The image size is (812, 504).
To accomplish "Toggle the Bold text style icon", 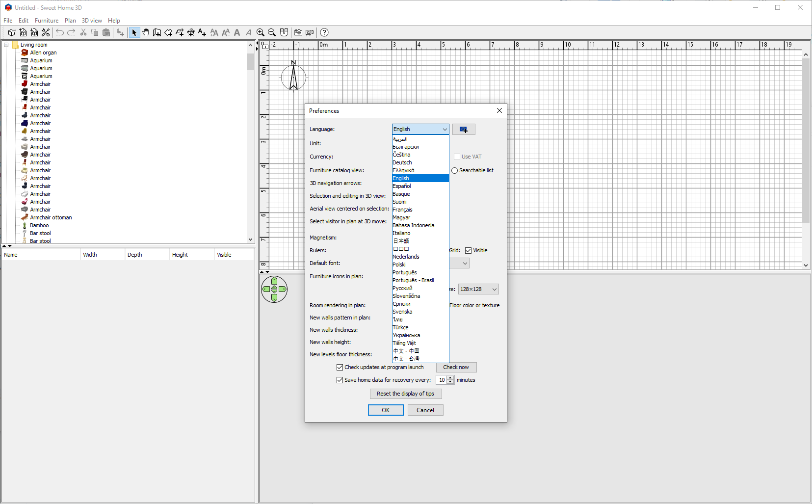I will click(x=237, y=32).
